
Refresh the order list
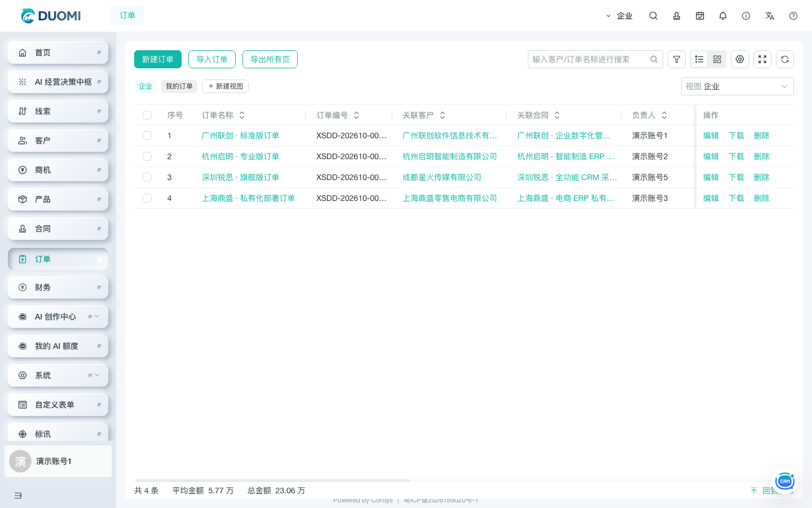[x=785, y=59]
